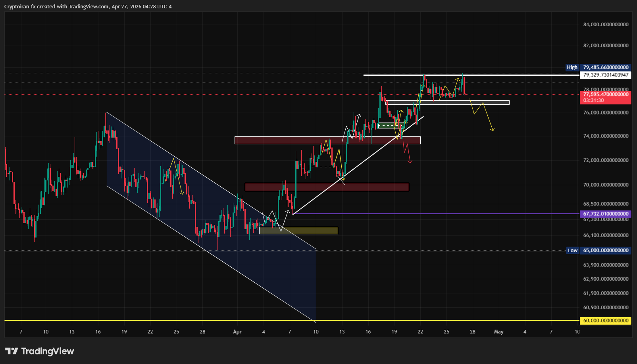Select the May label on the time axis
Viewport: 637px width, 364px height.
pos(498,332)
